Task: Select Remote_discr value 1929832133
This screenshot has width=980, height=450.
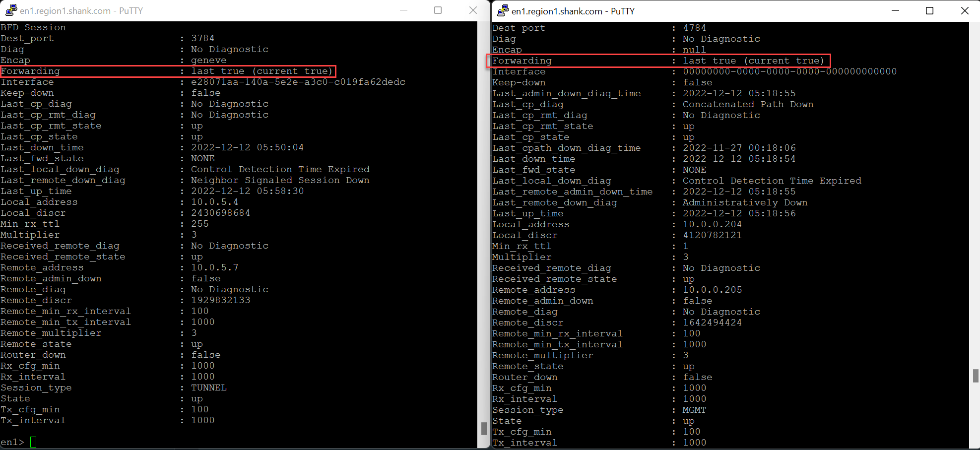Action: coord(221,300)
